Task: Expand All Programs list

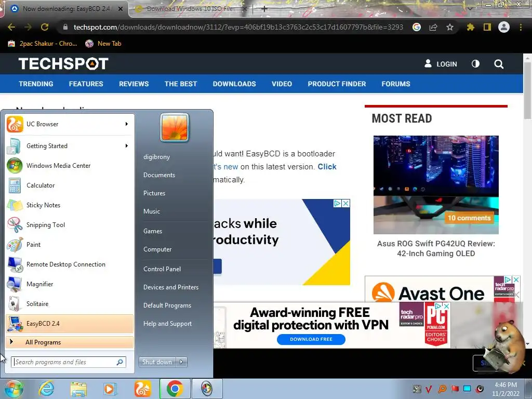Action: coord(69,342)
